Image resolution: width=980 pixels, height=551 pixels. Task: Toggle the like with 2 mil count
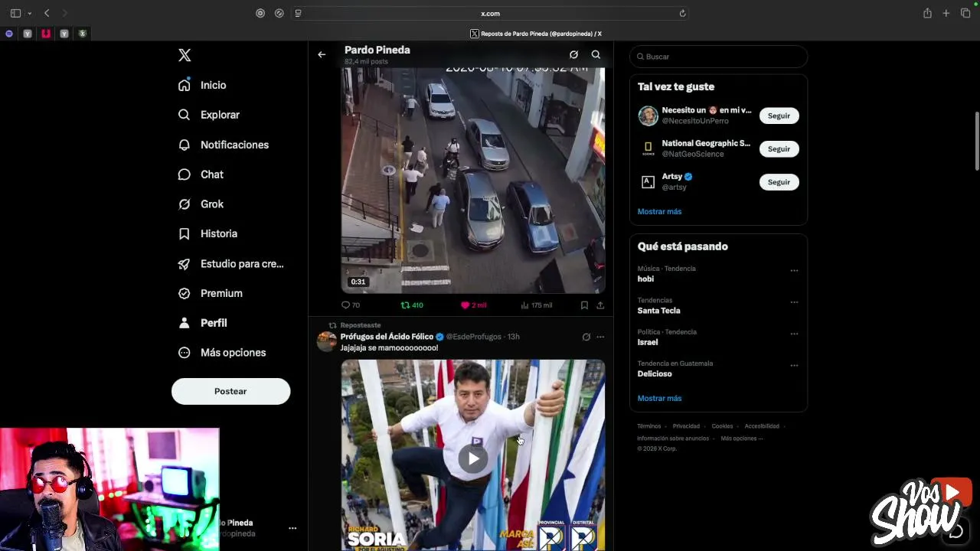(x=473, y=305)
